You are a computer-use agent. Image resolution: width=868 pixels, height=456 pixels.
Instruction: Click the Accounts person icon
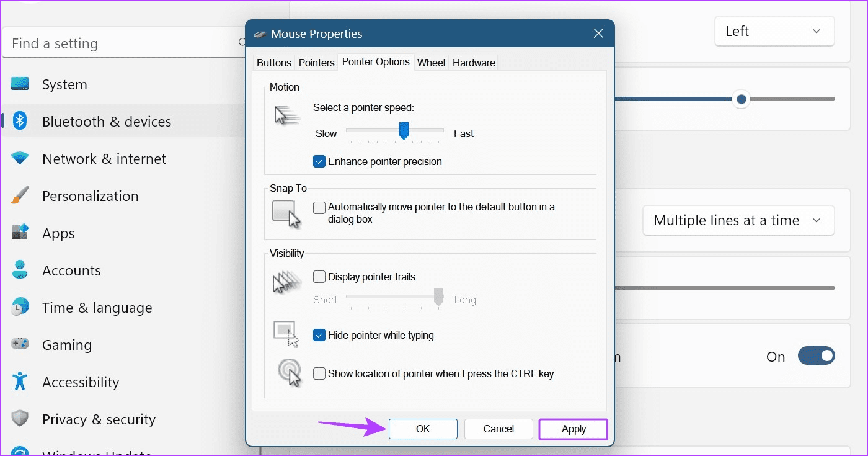click(20, 270)
